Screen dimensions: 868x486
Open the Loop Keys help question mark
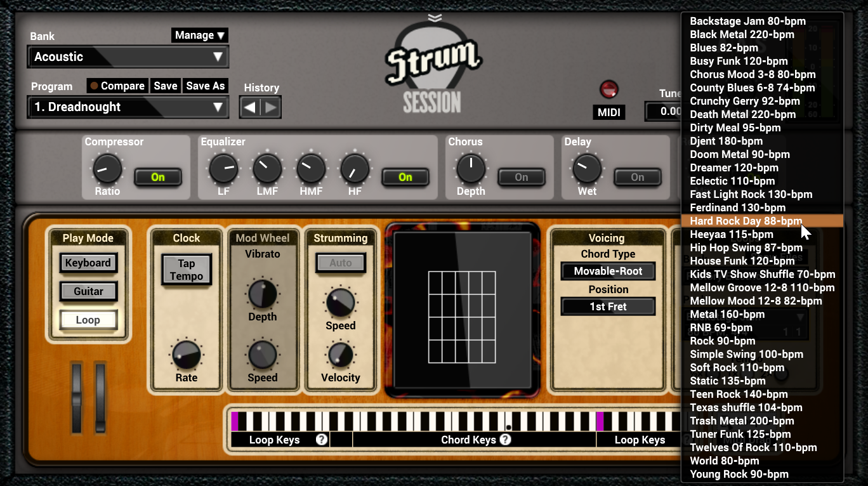322,439
